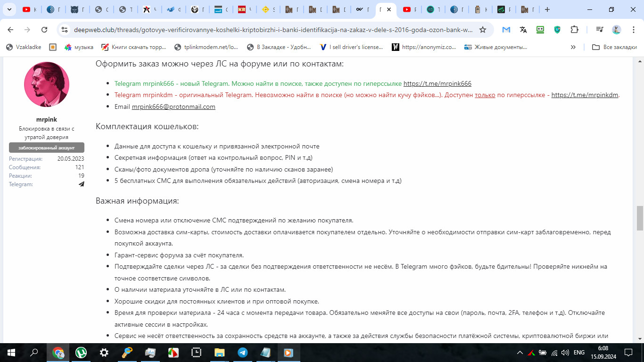Screen dimensions: 644x362
Task: Open the Vzakladke bookmark
Action: pyautogui.click(x=23, y=47)
